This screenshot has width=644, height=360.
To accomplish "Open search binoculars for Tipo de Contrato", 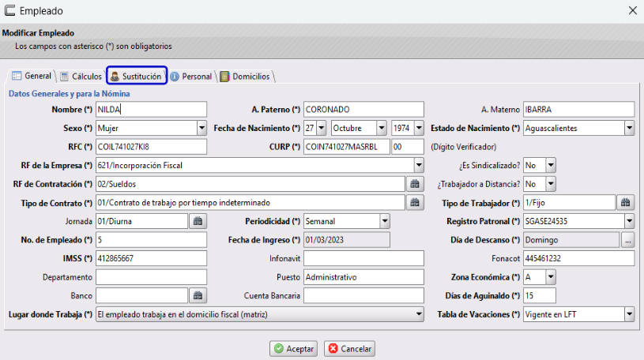I will (415, 203).
